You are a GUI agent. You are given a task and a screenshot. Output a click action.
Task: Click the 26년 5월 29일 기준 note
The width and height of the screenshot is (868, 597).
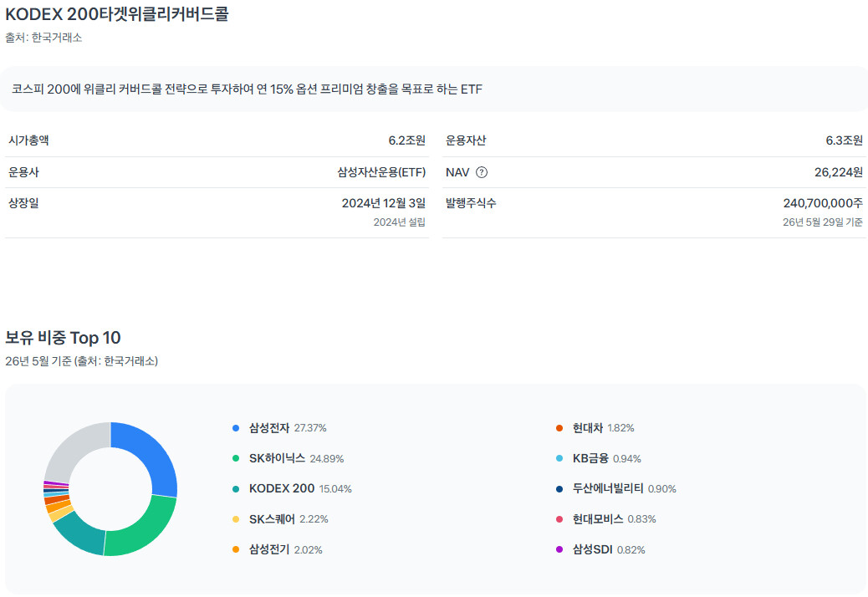click(x=823, y=222)
